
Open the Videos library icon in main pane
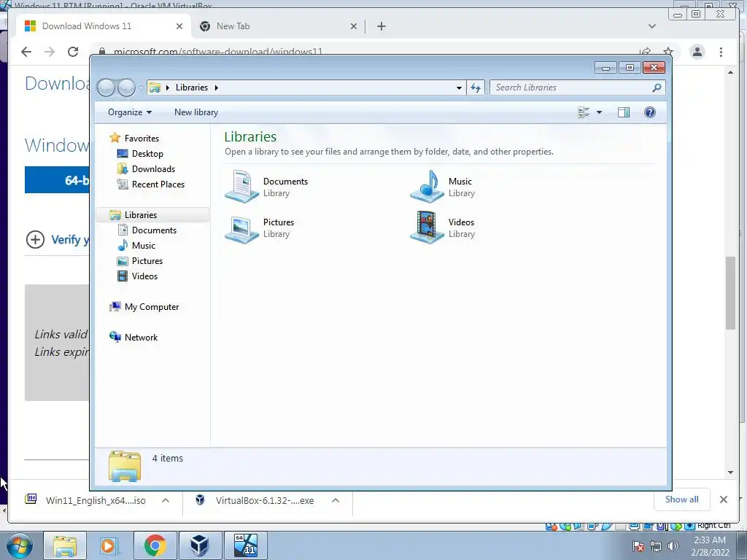[x=427, y=227]
